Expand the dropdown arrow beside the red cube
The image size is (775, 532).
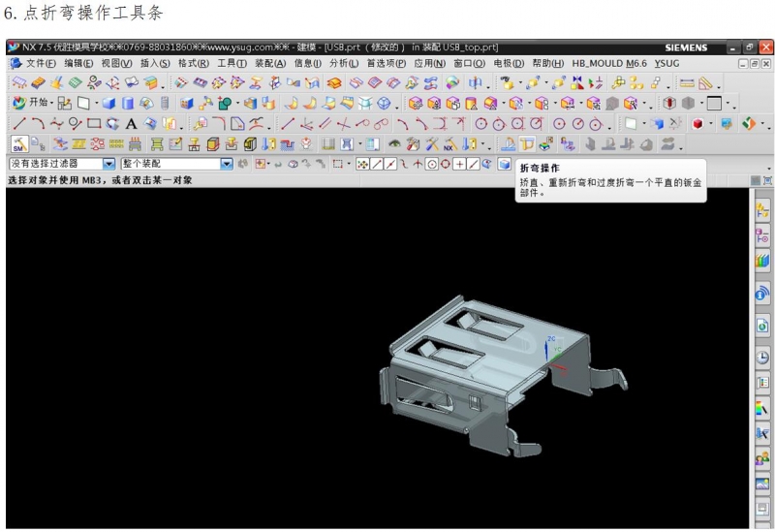711,123
